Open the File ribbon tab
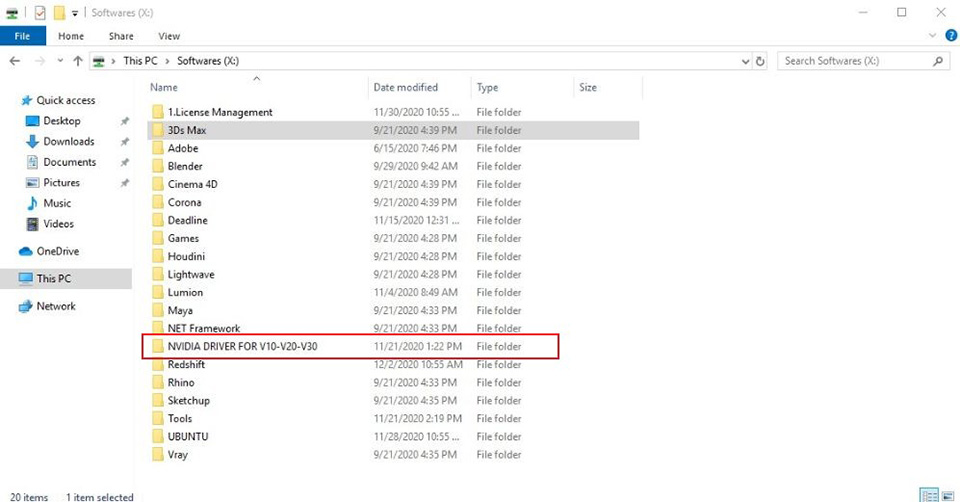960x502 pixels. click(23, 36)
